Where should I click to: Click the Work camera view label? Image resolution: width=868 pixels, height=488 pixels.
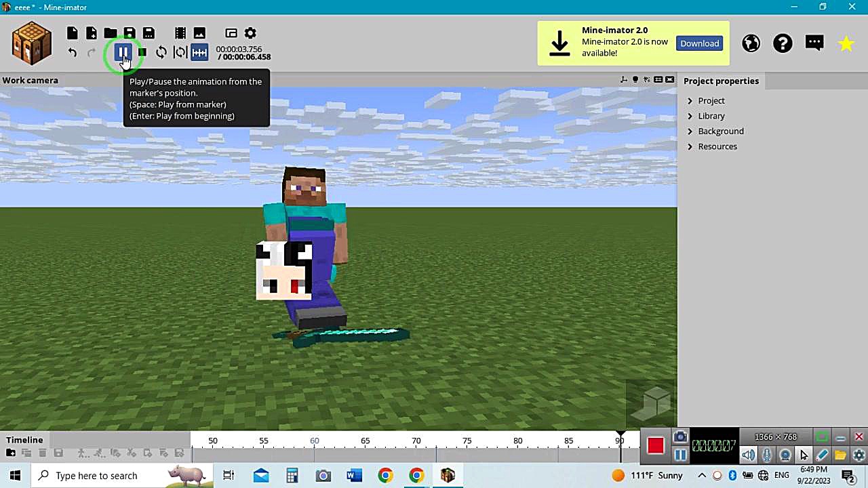point(30,80)
